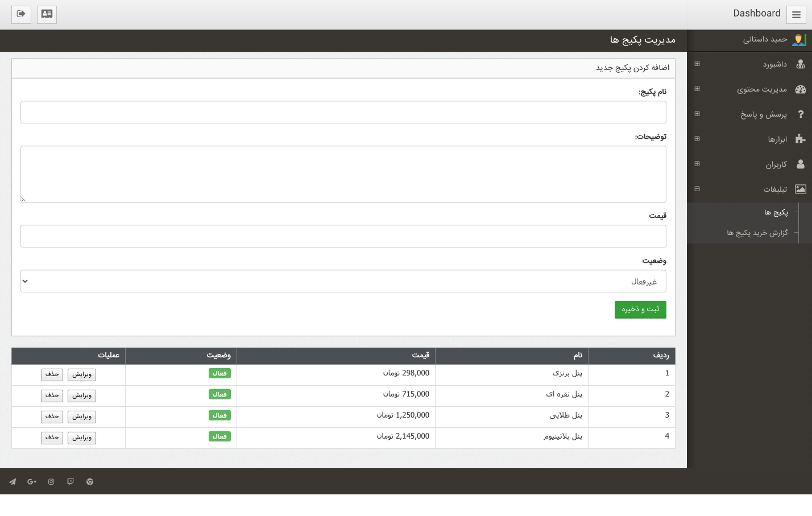Click the قیمت price input field
Screen dimensions: 812x516
pos(343,236)
